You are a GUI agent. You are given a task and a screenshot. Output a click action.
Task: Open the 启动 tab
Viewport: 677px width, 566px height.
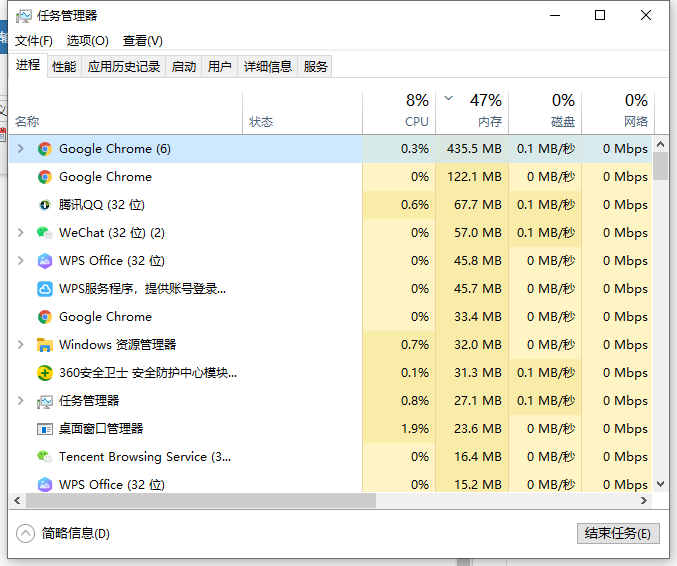[x=184, y=67]
